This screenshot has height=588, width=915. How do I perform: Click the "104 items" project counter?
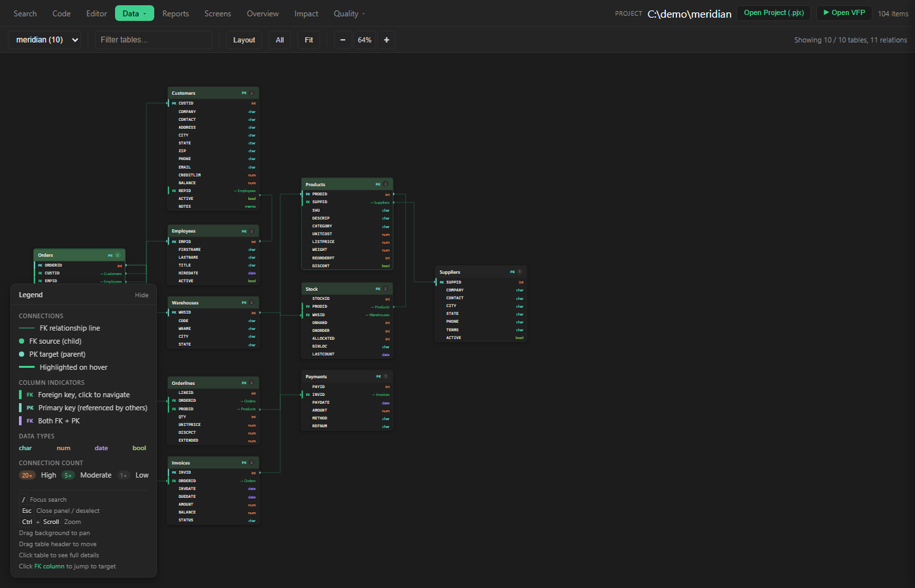click(893, 14)
